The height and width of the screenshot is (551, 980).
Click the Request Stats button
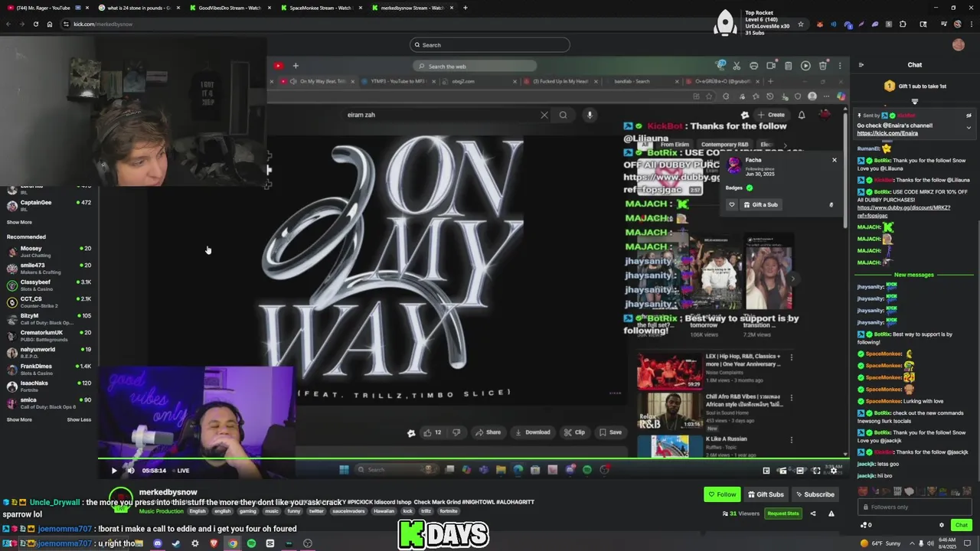coord(782,514)
